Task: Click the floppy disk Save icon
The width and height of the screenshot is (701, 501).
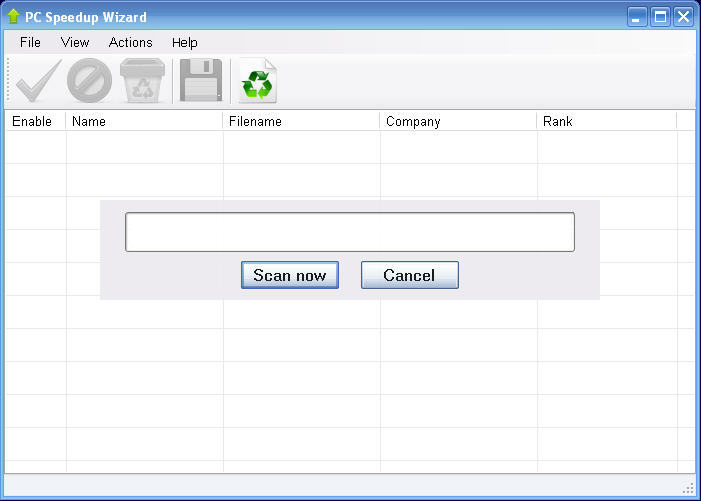Action: pyautogui.click(x=201, y=80)
